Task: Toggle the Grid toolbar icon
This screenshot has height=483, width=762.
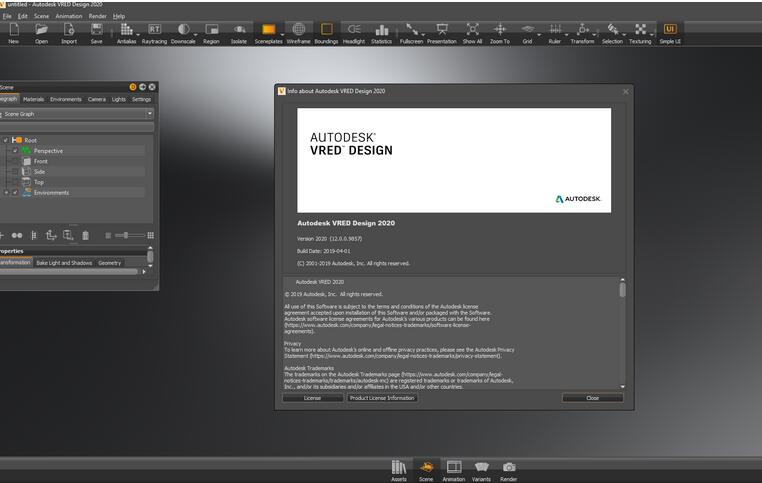Action: pos(528,30)
